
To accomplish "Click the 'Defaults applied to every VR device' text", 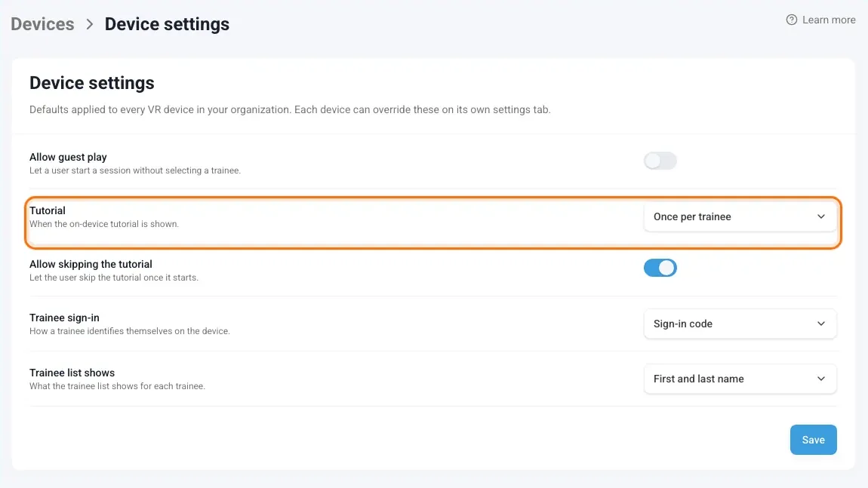I will click(x=290, y=109).
